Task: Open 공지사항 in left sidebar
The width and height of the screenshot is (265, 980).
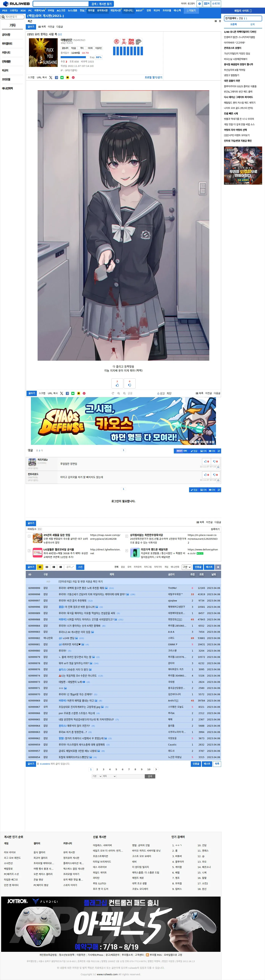Action: pos(6,35)
